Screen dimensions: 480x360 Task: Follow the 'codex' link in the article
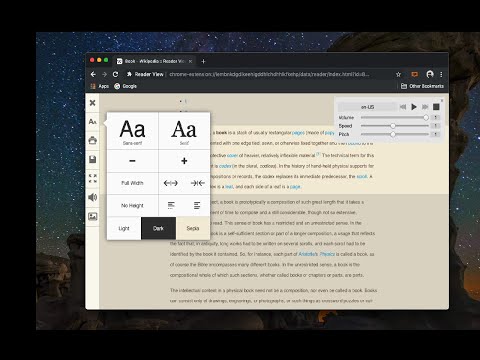click(x=225, y=166)
